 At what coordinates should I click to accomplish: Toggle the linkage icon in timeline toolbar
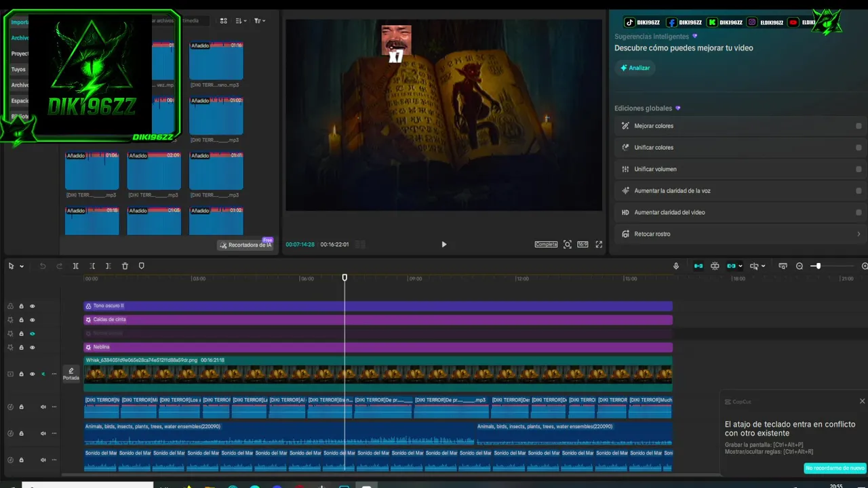[x=731, y=266]
